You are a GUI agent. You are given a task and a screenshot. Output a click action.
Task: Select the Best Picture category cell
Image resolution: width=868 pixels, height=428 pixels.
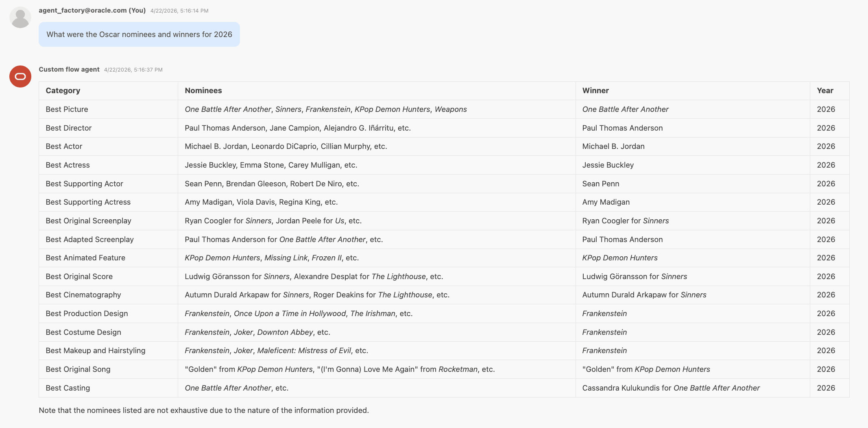pyautogui.click(x=108, y=109)
